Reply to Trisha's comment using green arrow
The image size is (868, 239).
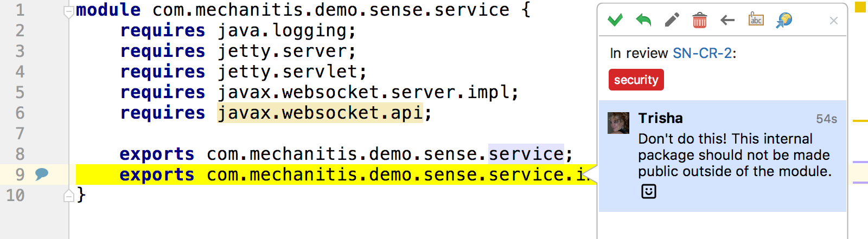coord(643,21)
